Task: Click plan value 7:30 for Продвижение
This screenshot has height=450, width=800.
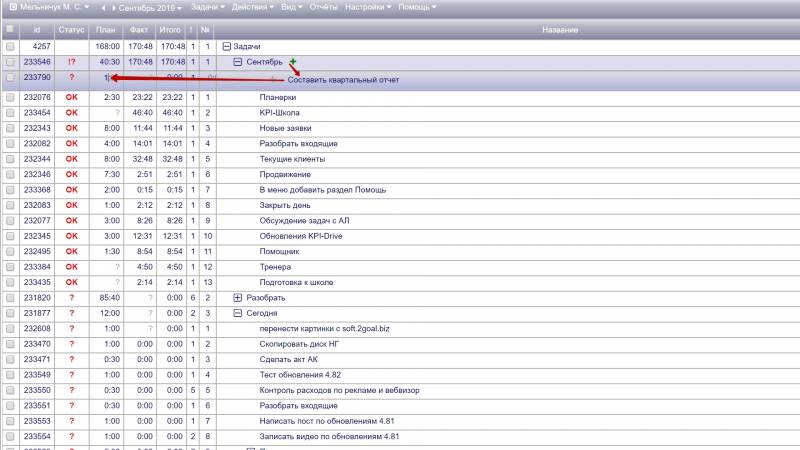Action: pos(112,174)
